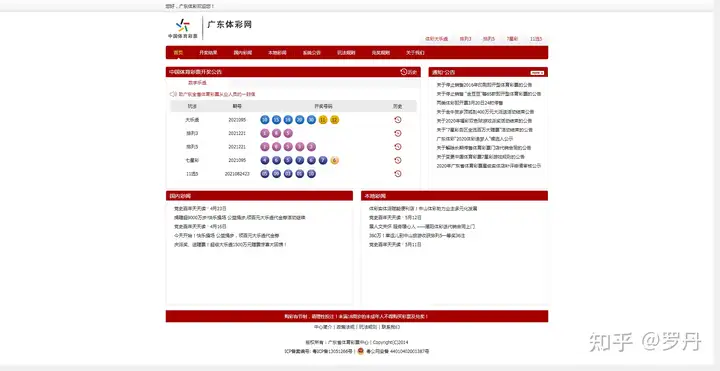
Task: Click the 粤公网安备 registration number
Action: [x=398, y=351]
